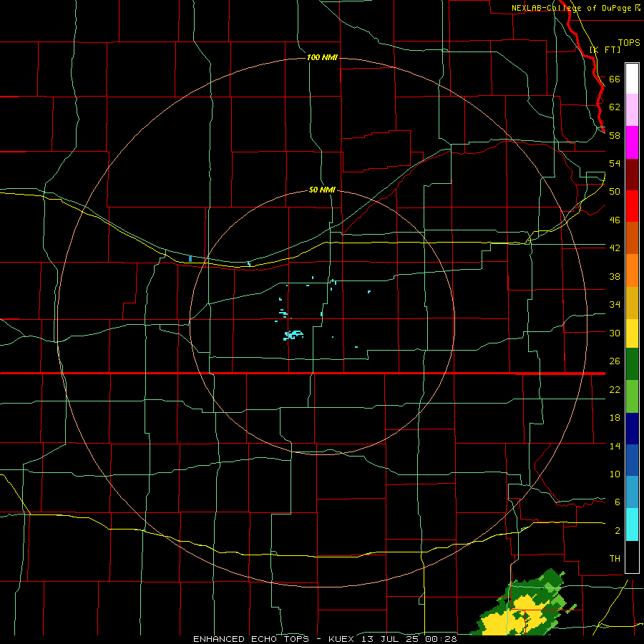Select the bright red legend color block
Image resolution: width=644 pixels, height=644 pixels.
[x=632, y=206]
